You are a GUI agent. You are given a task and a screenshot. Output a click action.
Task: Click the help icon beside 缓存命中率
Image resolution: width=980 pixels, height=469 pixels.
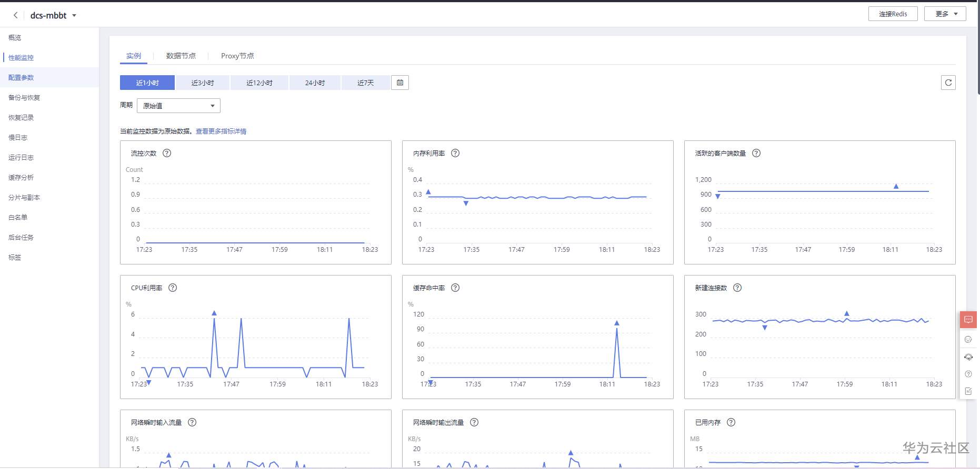(455, 288)
